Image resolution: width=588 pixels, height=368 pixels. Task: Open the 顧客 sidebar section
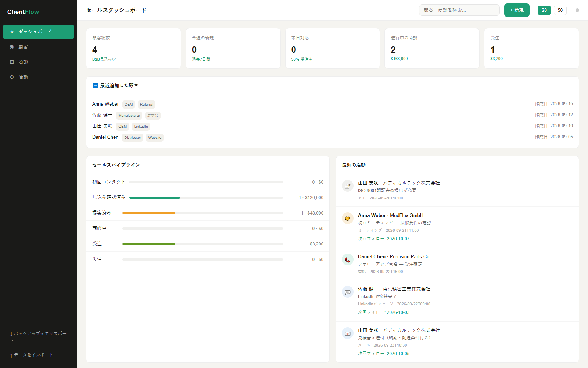click(x=39, y=47)
